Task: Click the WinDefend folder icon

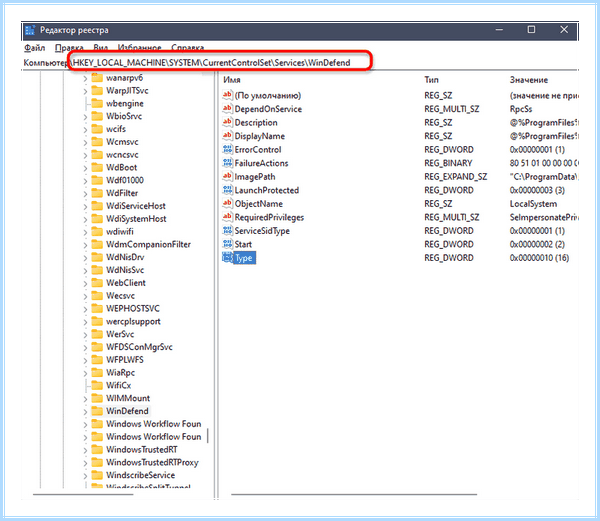Action: (97, 410)
